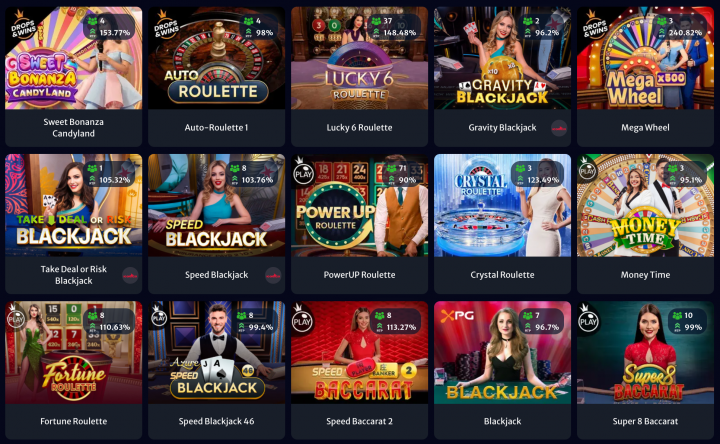
Task: Click the red icon beside Speed Blackjack
Action: [x=273, y=275]
